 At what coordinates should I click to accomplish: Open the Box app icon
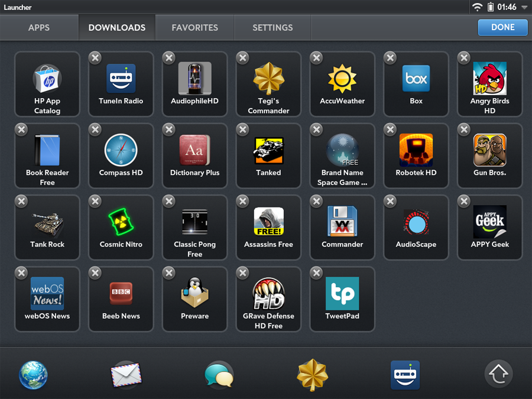click(x=416, y=84)
